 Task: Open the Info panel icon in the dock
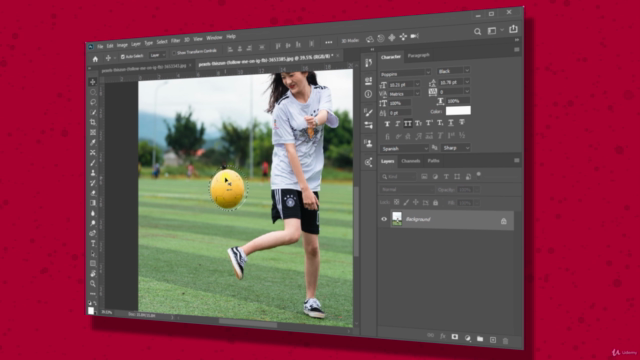(368, 94)
